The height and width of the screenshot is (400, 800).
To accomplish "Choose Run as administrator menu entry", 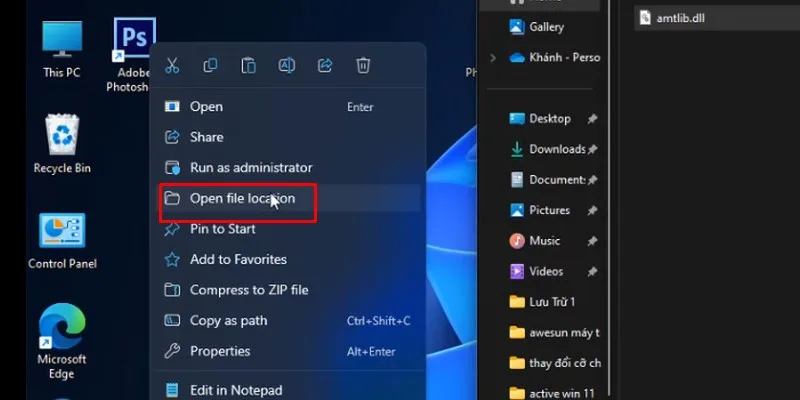I will (x=250, y=168).
